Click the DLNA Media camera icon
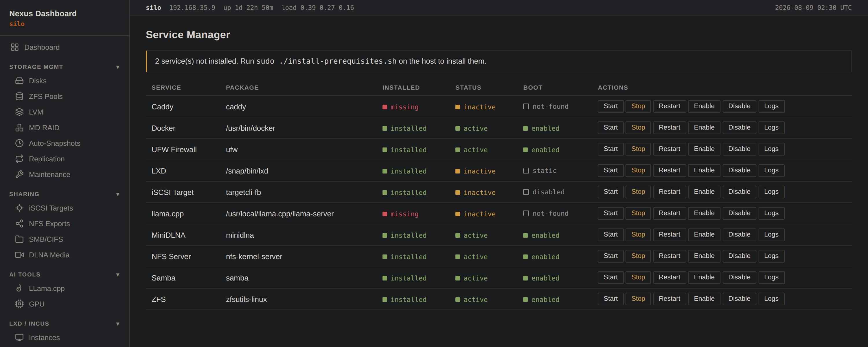Image resolution: width=868 pixels, height=347 pixels. (x=19, y=255)
